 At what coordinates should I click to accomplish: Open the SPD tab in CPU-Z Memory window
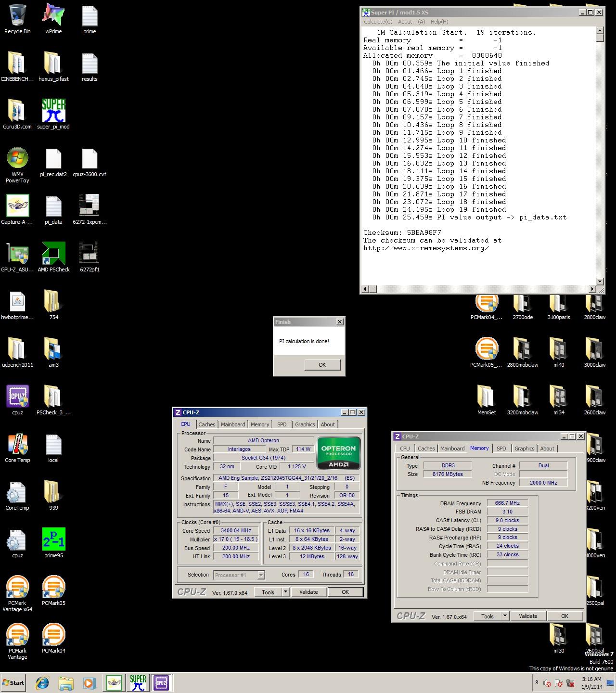point(501,449)
